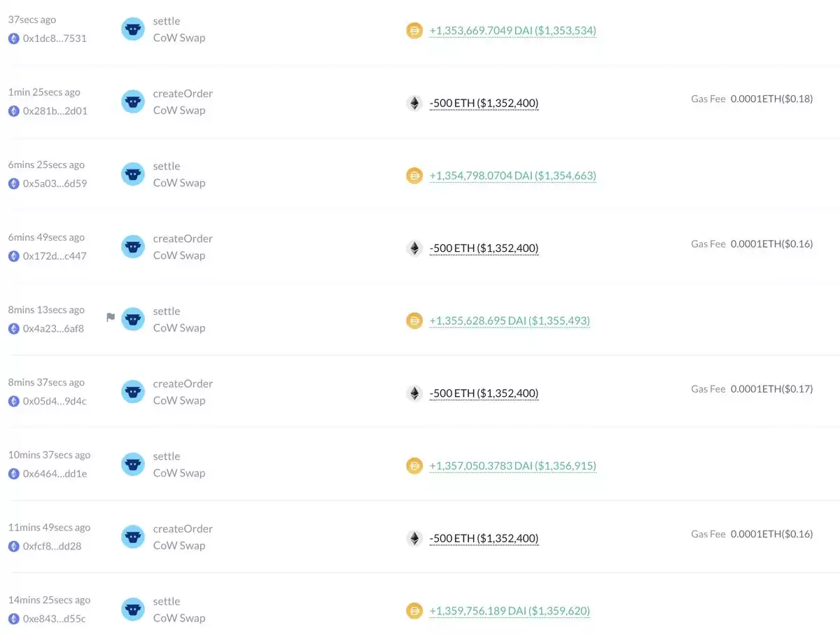Image resolution: width=840 pixels, height=634 pixels.
Task: Click the DAI token icon for +1,353,669.7049 DAI
Action: pos(414,31)
